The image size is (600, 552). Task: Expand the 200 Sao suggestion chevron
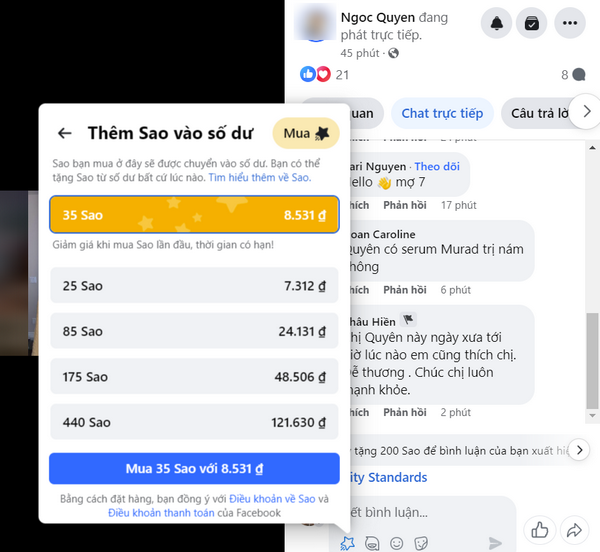click(580, 450)
